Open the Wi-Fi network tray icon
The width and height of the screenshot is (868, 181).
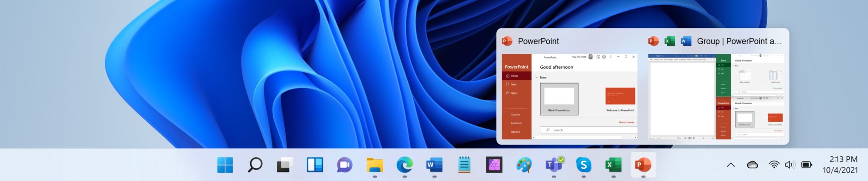[x=774, y=165]
